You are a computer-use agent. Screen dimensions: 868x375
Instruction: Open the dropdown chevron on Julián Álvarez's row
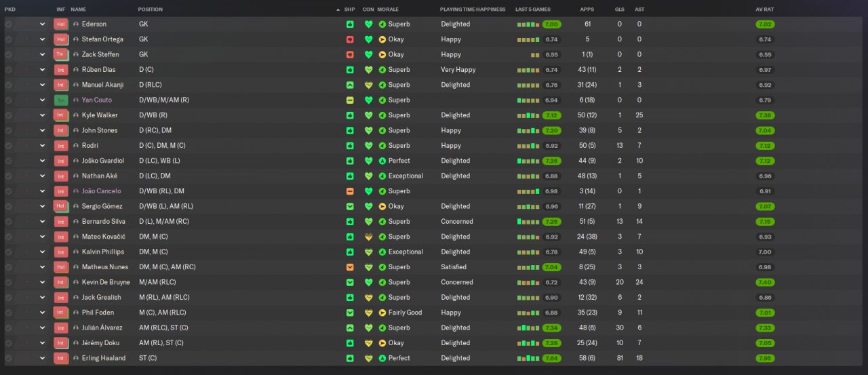click(42, 328)
